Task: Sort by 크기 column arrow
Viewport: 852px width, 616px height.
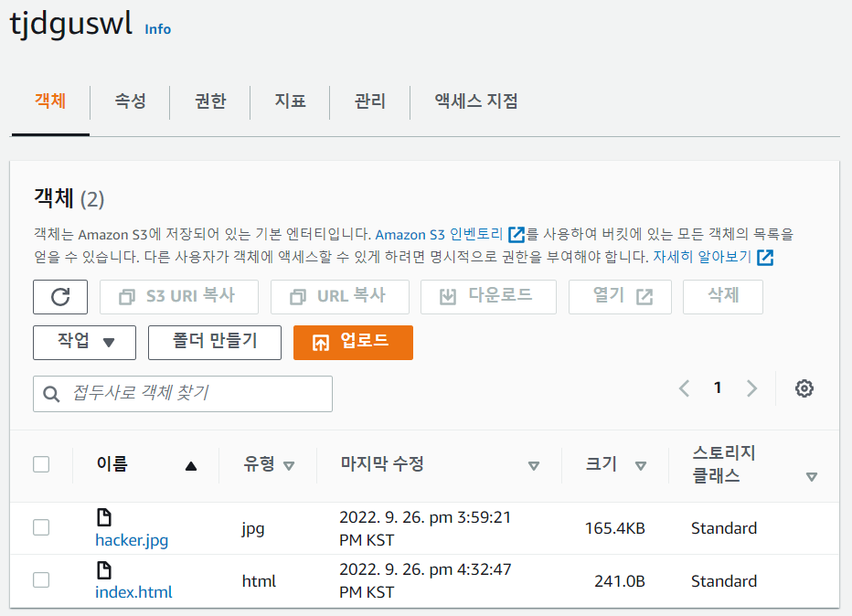Action: pos(641,466)
